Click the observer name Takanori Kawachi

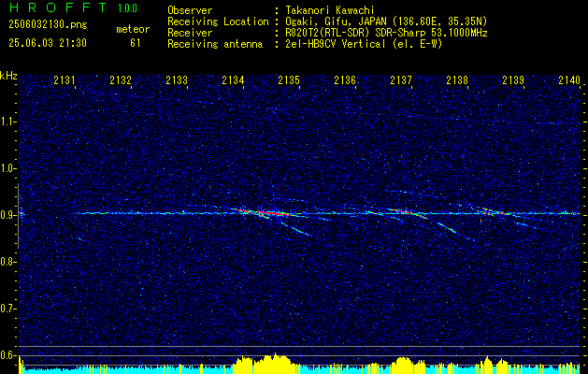(330, 10)
